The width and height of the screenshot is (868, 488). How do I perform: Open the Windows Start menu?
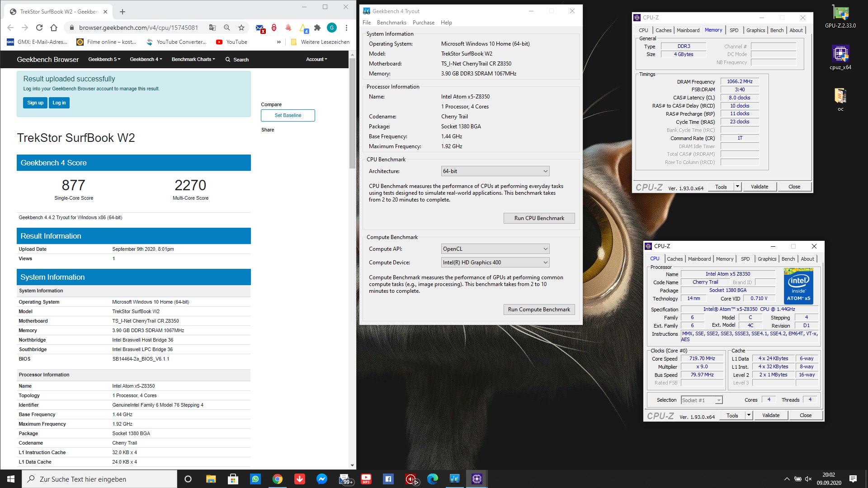click(11, 479)
